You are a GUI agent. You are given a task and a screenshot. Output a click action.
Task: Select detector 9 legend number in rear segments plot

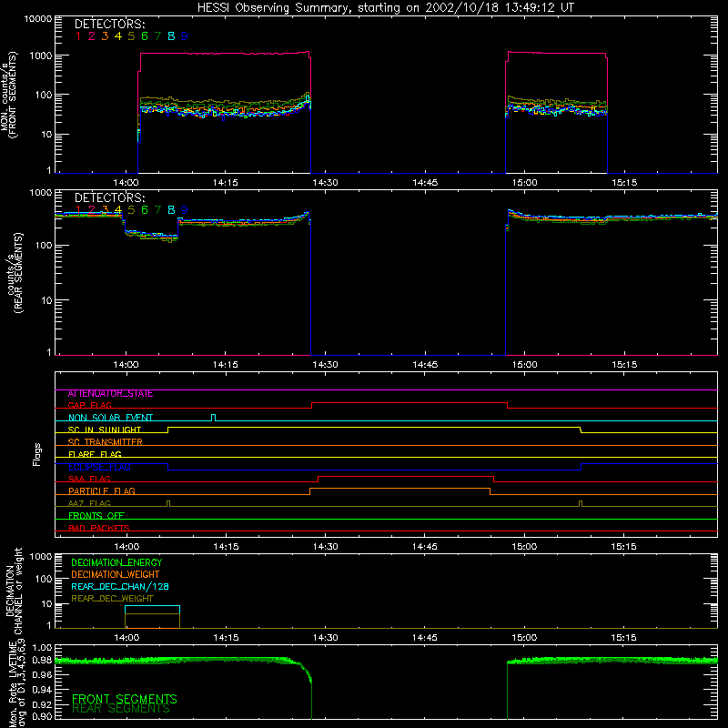click(185, 210)
